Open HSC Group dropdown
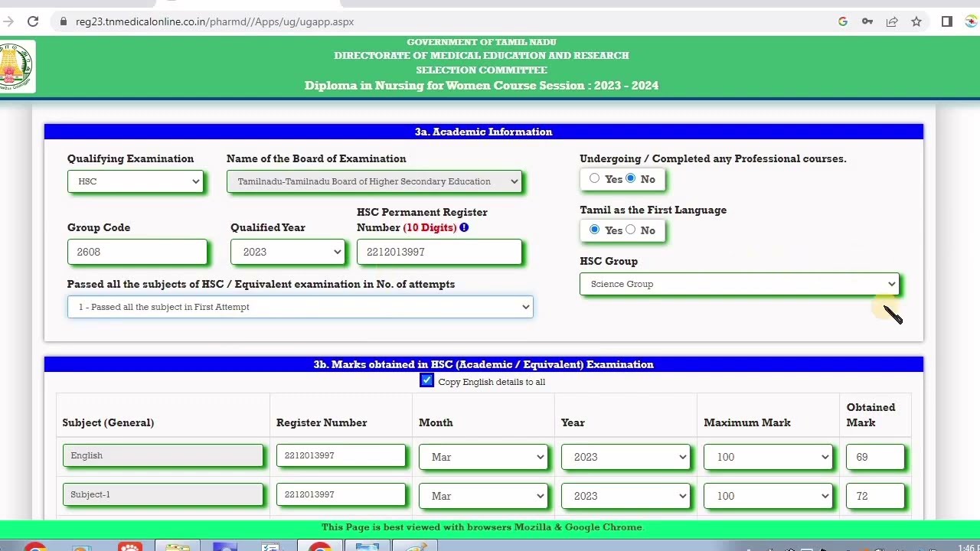This screenshot has width=980, height=551. click(739, 284)
